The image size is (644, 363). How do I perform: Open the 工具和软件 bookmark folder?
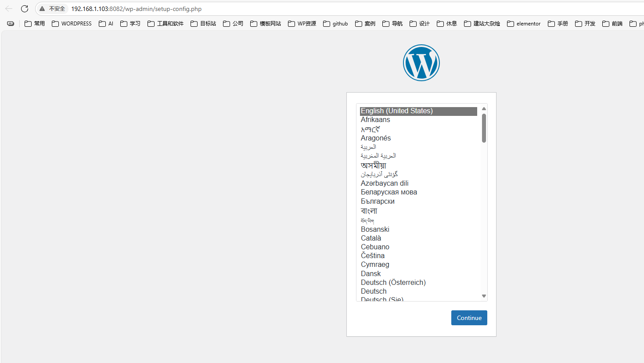pyautogui.click(x=165, y=24)
